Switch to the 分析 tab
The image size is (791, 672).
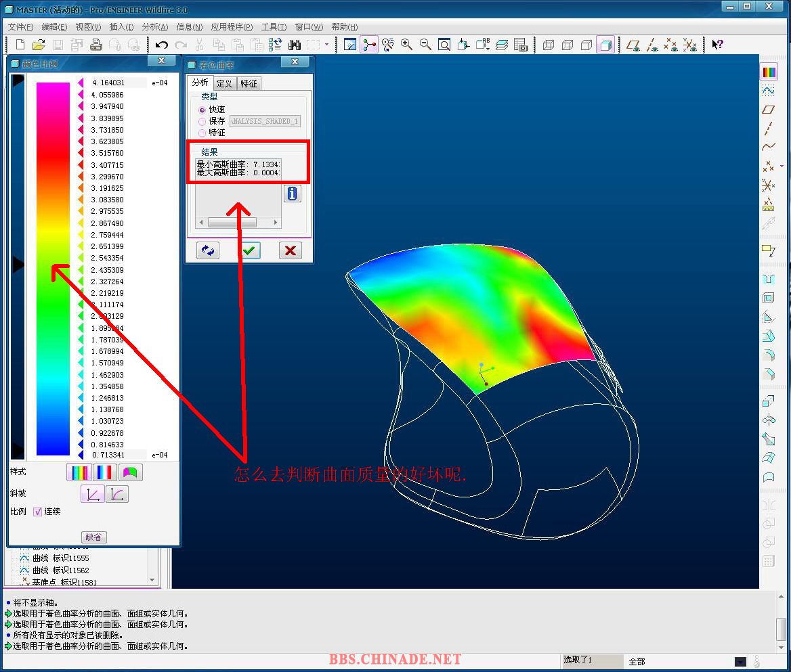(200, 83)
